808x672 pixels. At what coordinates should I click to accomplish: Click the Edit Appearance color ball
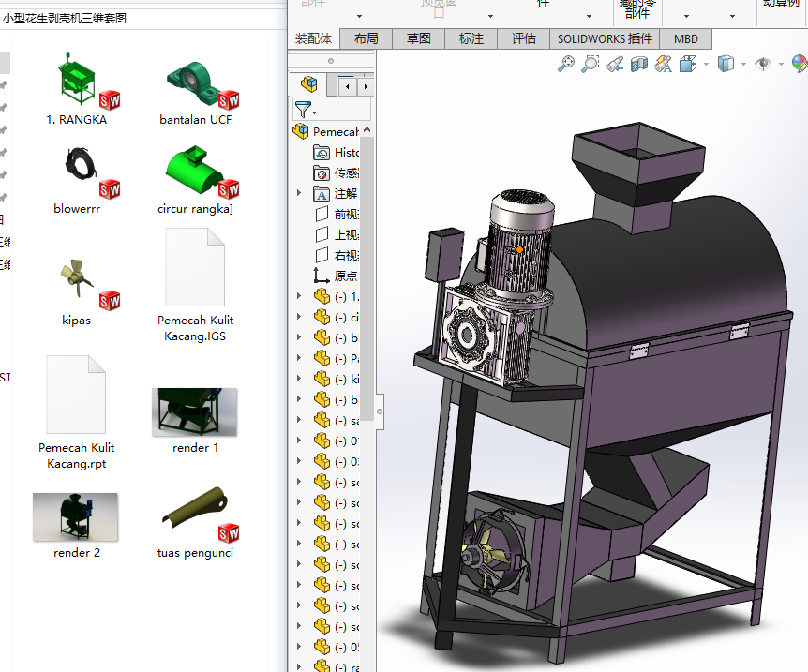click(x=800, y=64)
